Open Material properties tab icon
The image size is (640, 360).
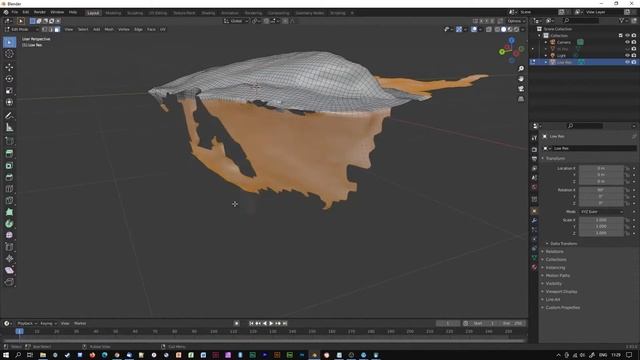point(534,267)
